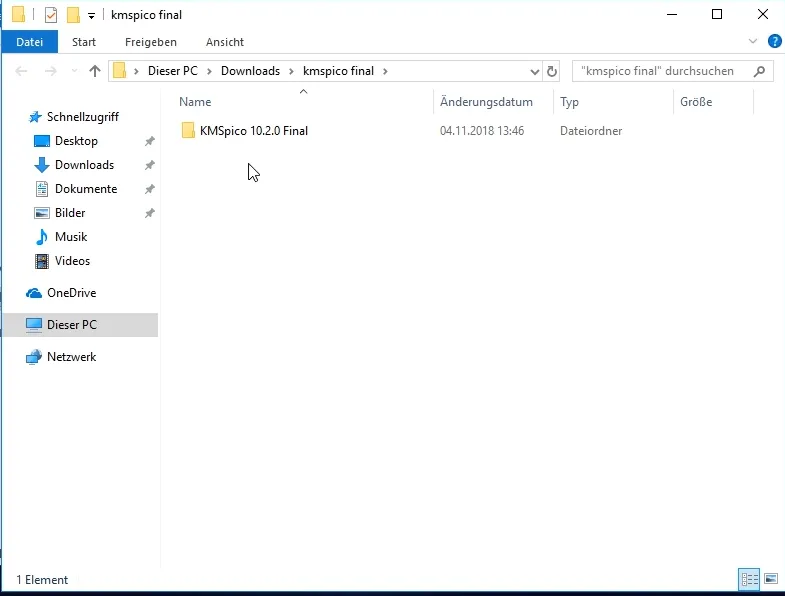Switch to the Start ribbon tab
The width and height of the screenshot is (785, 596).
click(x=84, y=42)
